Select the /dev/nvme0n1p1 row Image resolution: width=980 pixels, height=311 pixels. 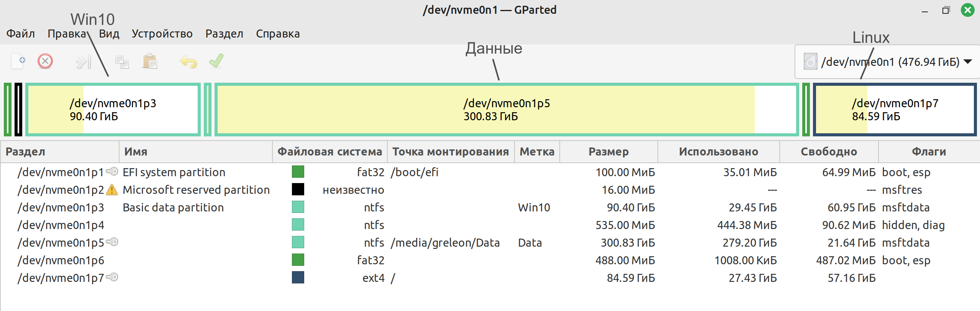coord(490,172)
